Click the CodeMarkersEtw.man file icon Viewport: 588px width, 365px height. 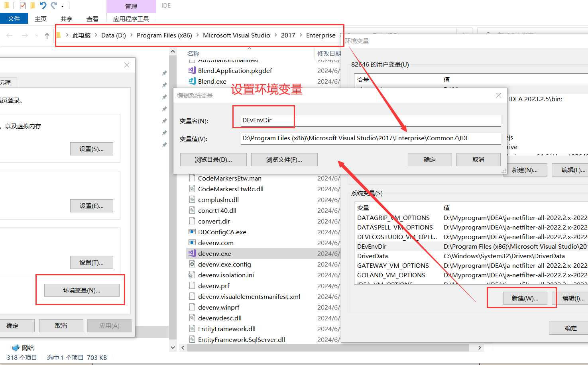(192, 178)
